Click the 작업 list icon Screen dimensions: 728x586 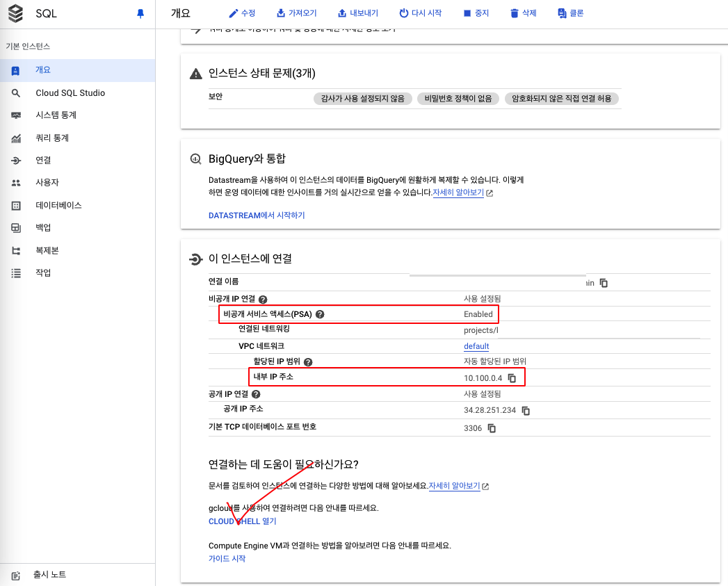tap(16, 273)
